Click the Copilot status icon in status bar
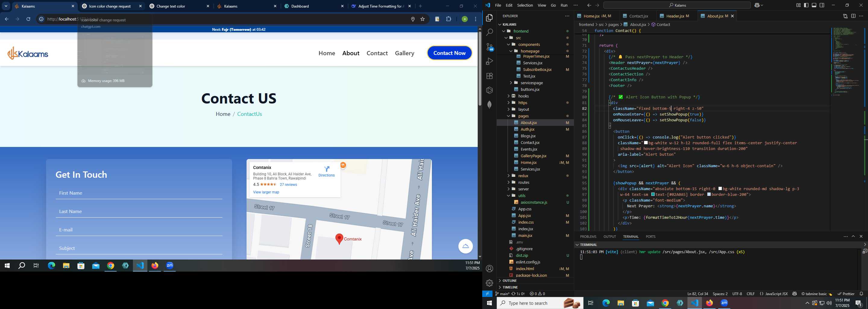868x309 pixels. pos(794,294)
